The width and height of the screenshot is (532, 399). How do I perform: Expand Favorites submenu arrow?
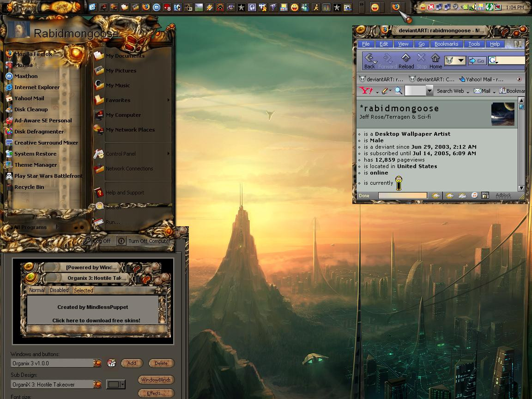tap(168, 100)
